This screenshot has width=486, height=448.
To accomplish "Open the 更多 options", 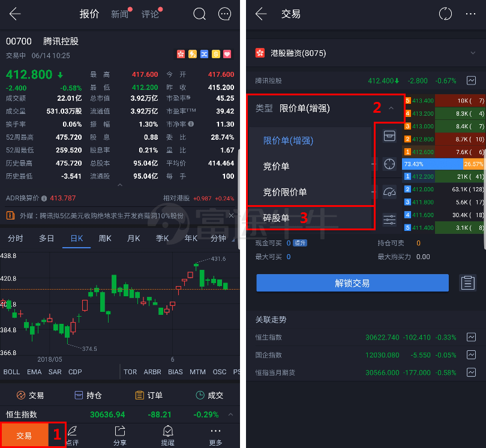I will coord(215,435).
